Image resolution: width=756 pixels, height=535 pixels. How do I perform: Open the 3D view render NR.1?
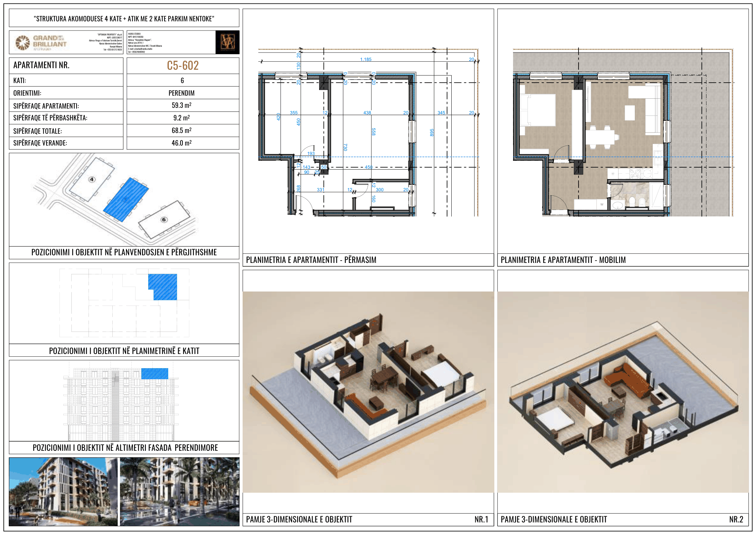tap(368, 392)
